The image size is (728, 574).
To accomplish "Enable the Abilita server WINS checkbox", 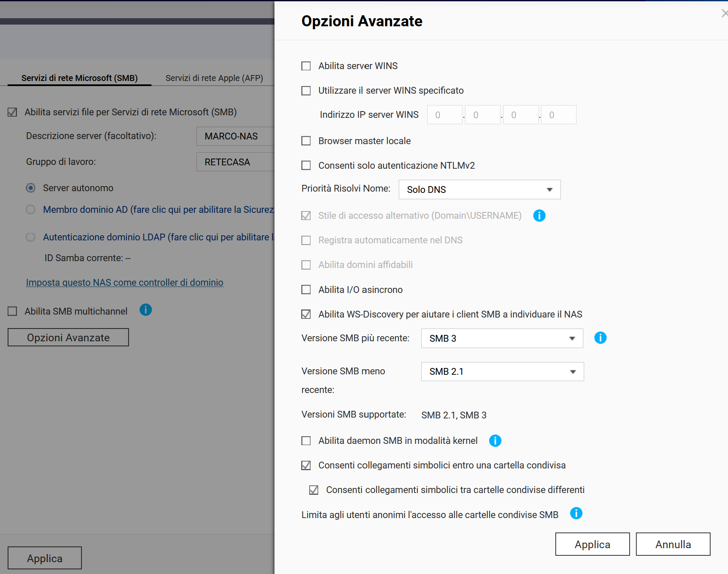I will click(306, 66).
